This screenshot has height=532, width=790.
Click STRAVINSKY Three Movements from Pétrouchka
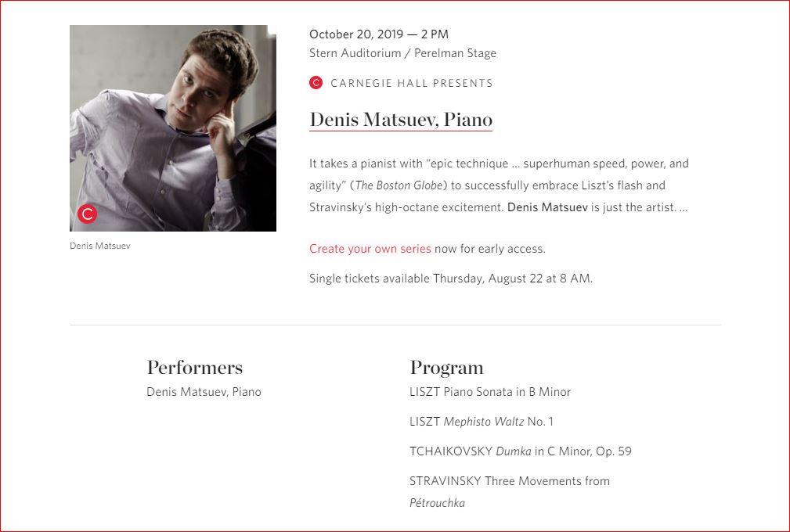click(x=510, y=492)
